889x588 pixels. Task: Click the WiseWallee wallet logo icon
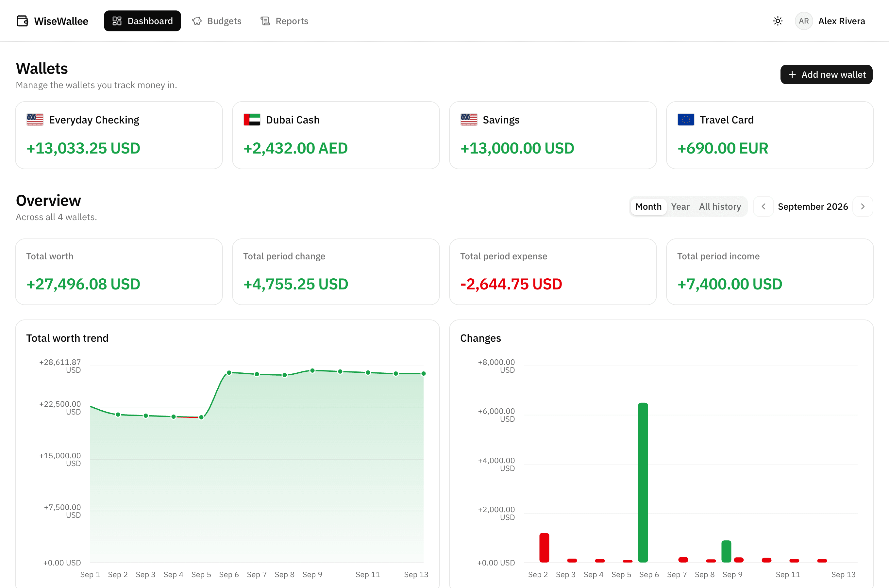point(23,21)
